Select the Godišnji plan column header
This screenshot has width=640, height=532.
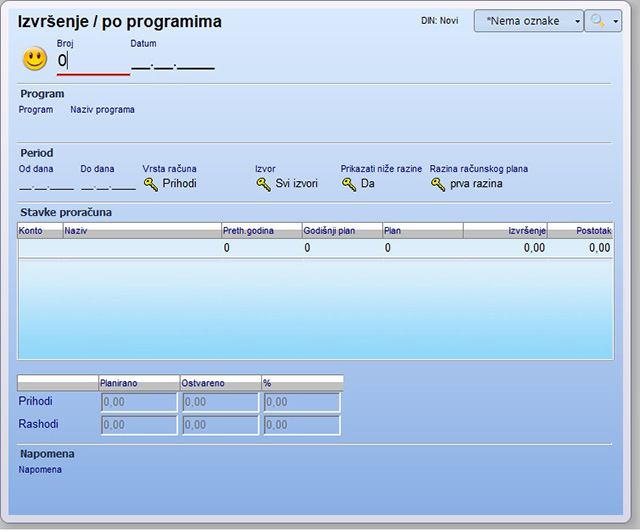pos(341,231)
